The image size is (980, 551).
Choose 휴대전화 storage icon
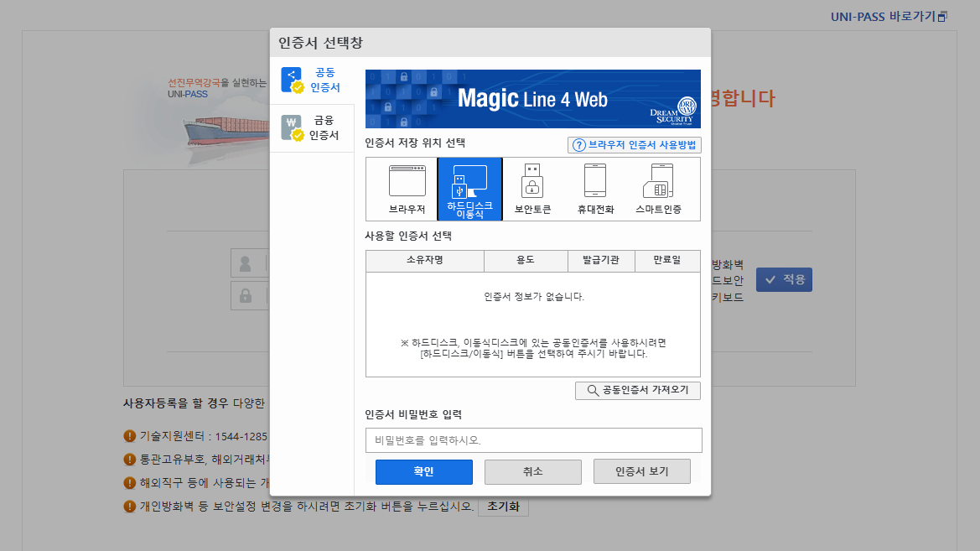595,189
